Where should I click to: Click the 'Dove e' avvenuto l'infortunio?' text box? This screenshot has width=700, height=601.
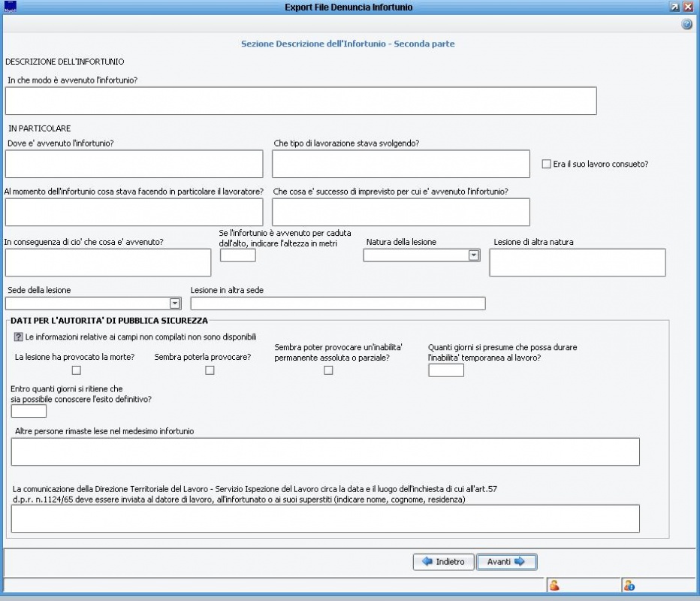point(134,164)
